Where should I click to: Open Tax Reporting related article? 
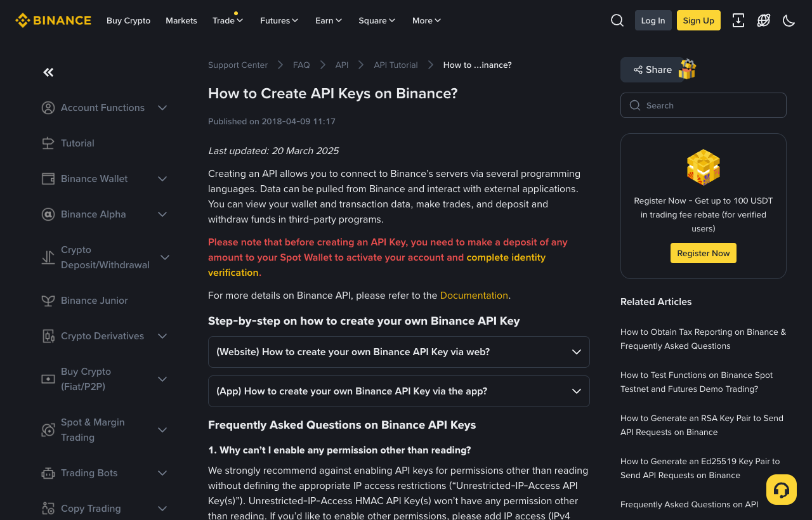click(x=704, y=339)
